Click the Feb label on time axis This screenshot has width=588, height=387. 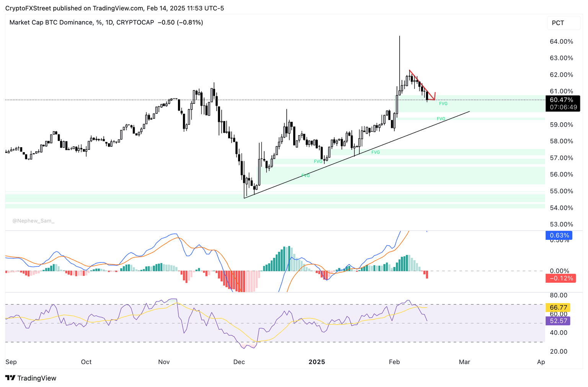(x=394, y=362)
